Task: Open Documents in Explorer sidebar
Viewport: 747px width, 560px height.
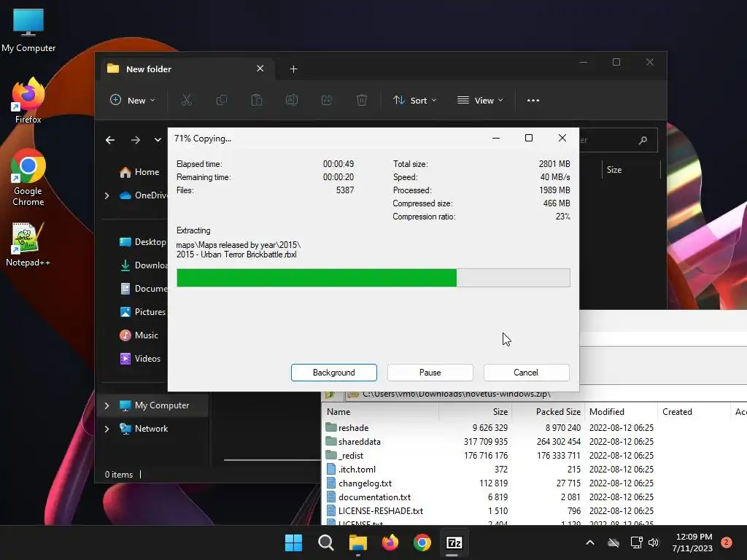Action: tap(144, 289)
